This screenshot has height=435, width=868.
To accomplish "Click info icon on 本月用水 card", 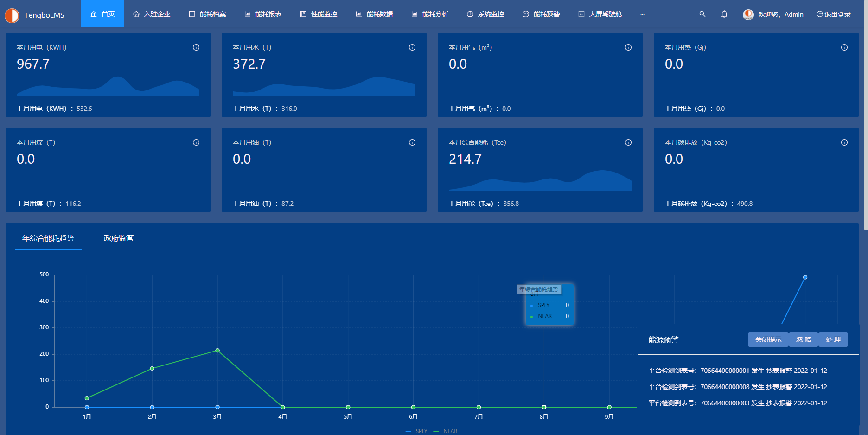I will (x=412, y=47).
